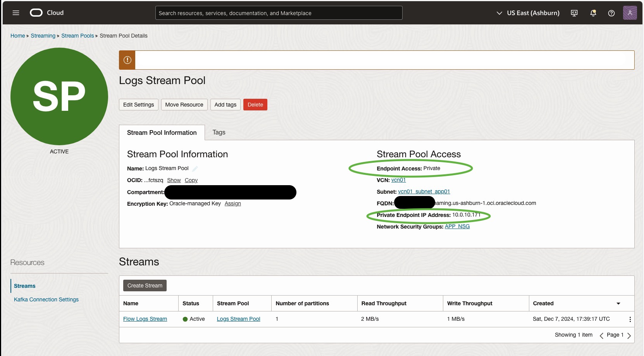Go to previous page of streams

pyautogui.click(x=601, y=335)
